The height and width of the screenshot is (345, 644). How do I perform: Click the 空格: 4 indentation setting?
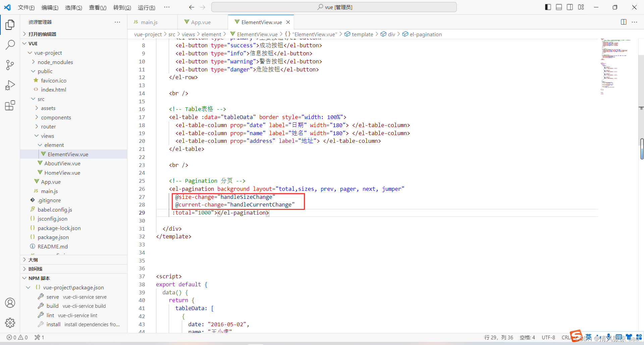tap(527, 338)
